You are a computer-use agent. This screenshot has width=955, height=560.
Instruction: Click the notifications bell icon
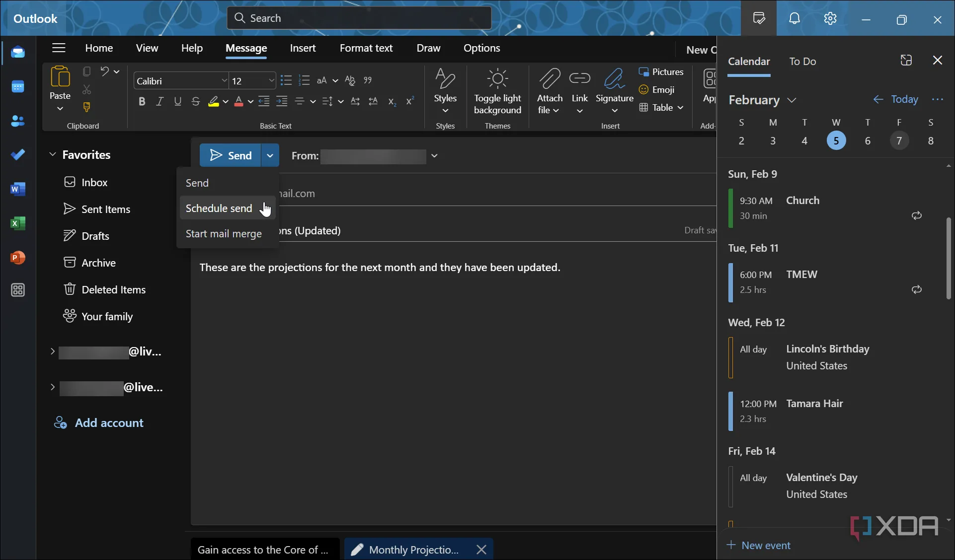(x=794, y=19)
